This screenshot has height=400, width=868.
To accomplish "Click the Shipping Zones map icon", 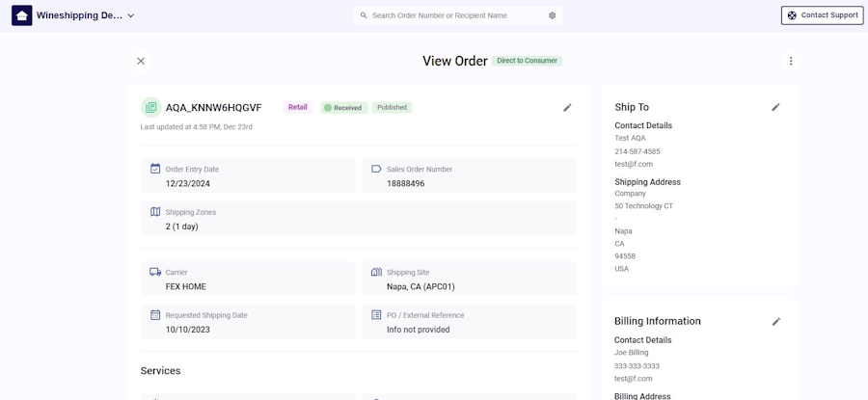I will (x=155, y=212).
